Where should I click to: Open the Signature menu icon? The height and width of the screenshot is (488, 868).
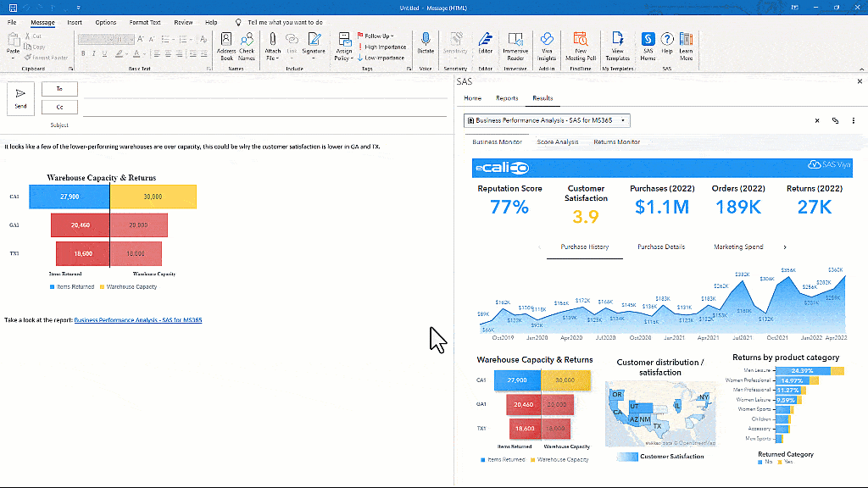(x=314, y=39)
